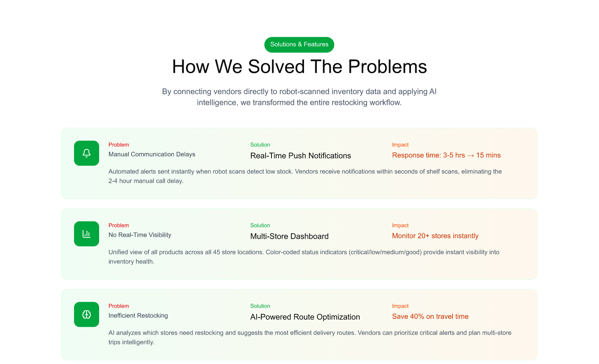Click the bar chart dashboard icon
599x364 pixels.
tap(87, 234)
